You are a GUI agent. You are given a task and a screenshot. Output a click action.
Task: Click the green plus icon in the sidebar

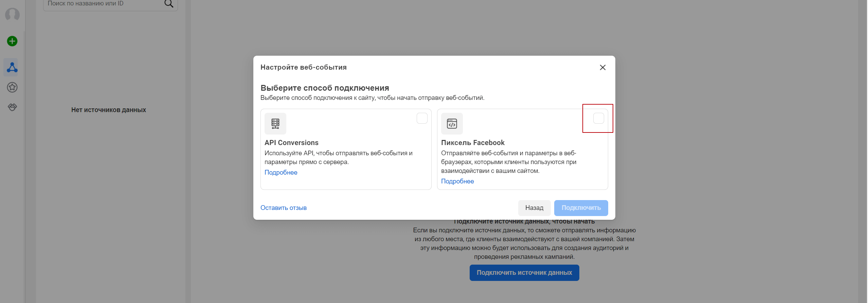click(x=12, y=41)
